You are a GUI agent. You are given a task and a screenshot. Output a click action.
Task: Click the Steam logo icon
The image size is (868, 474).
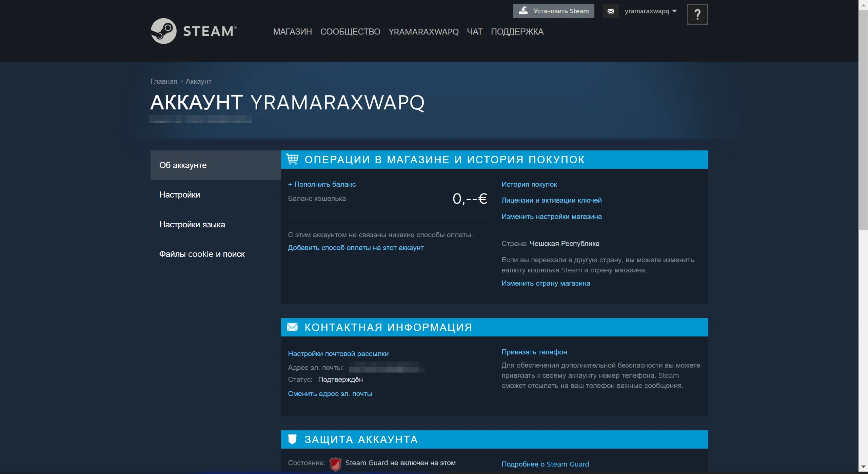(x=163, y=31)
